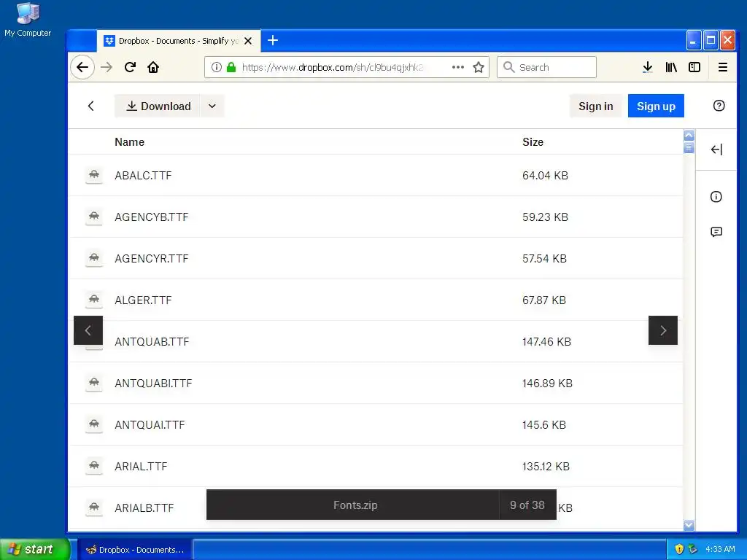Open the comments speech bubble icon
Screen dimensions: 747x560
pos(716,232)
